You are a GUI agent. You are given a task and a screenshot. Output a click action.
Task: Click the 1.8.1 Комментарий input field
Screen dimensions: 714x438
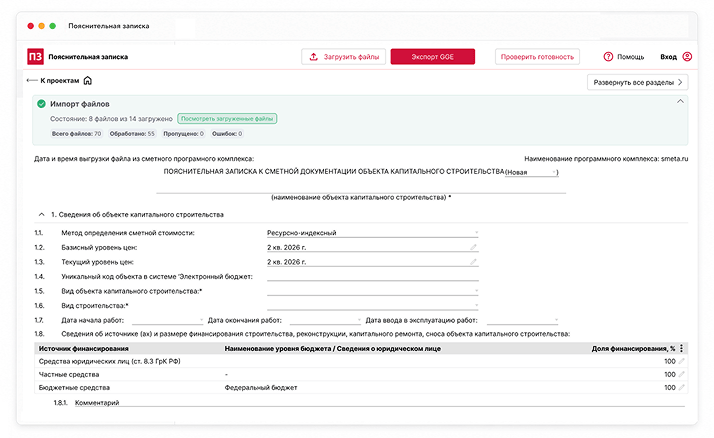click(x=379, y=402)
